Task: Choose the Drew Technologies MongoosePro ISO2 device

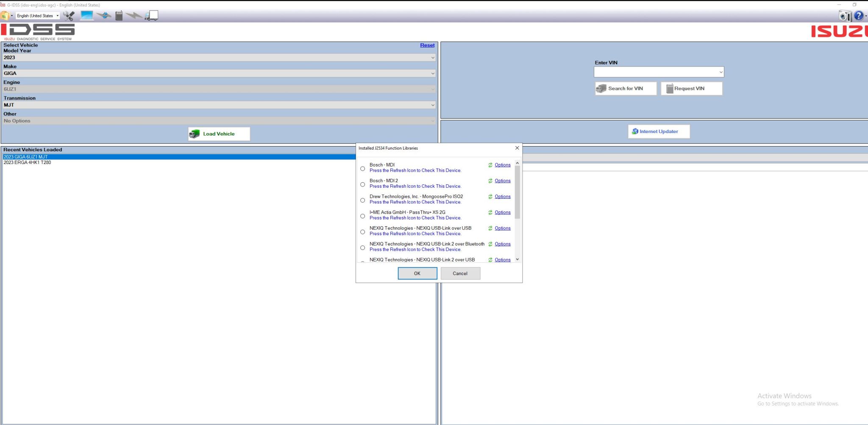Action: tap(362, 200)
